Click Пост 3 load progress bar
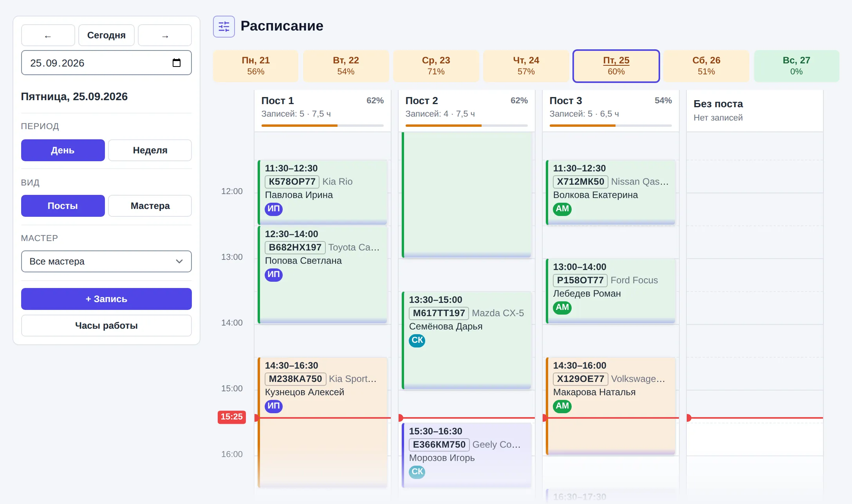This screenshot has height=504, width=852. [611, 126]
